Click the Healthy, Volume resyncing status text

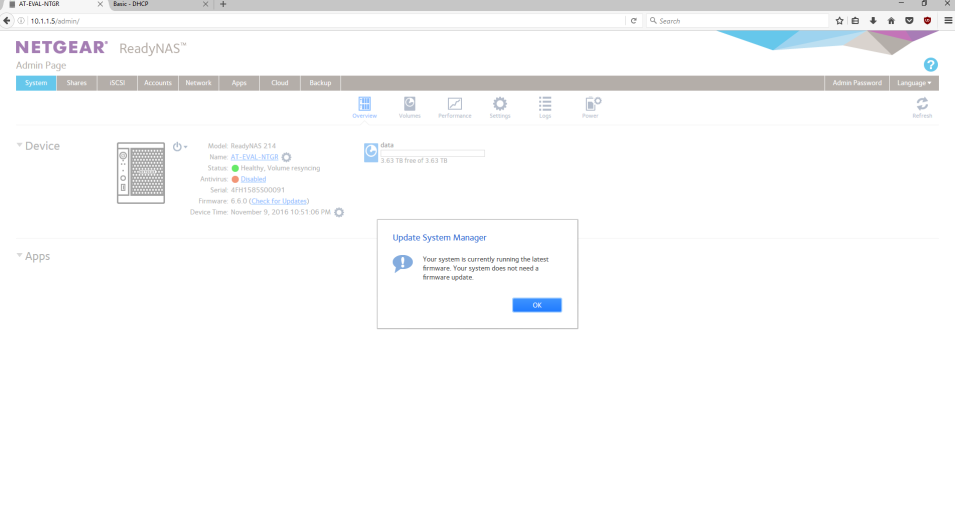pyautogui.click(x=280, y=168)
